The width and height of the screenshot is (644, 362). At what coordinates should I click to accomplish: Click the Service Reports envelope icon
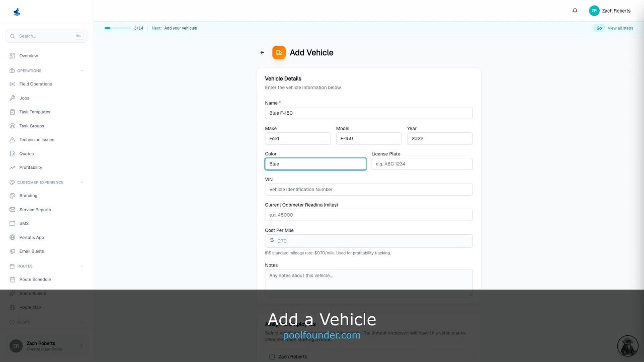[x=13, y=210]
